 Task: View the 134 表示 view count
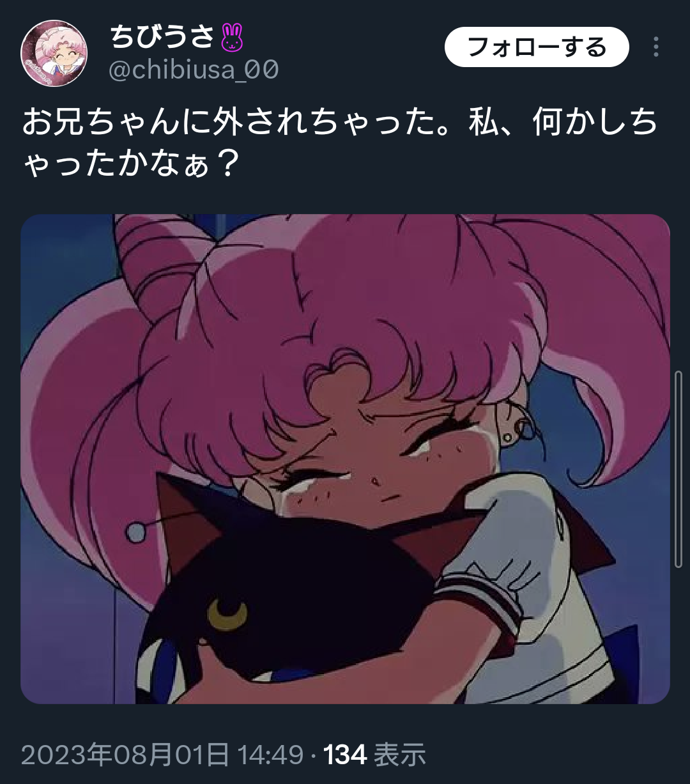(375, 755)
